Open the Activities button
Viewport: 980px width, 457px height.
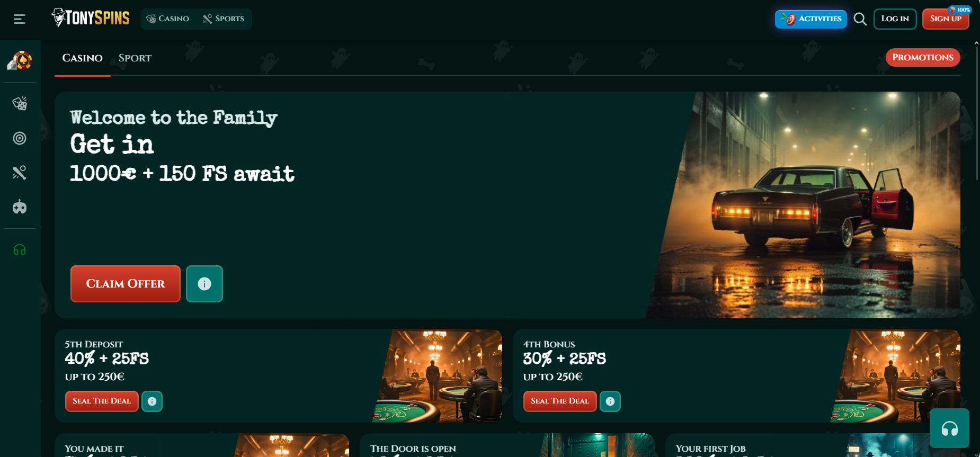click(811, 19)
